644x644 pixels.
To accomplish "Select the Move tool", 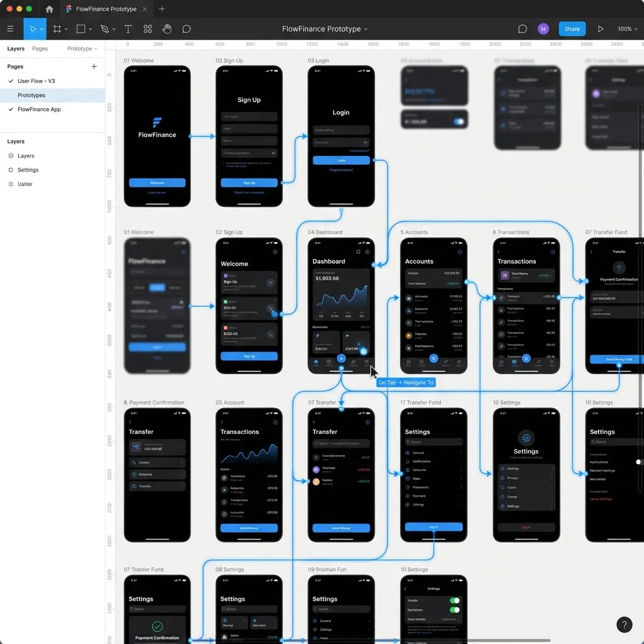I will [33, 29].
